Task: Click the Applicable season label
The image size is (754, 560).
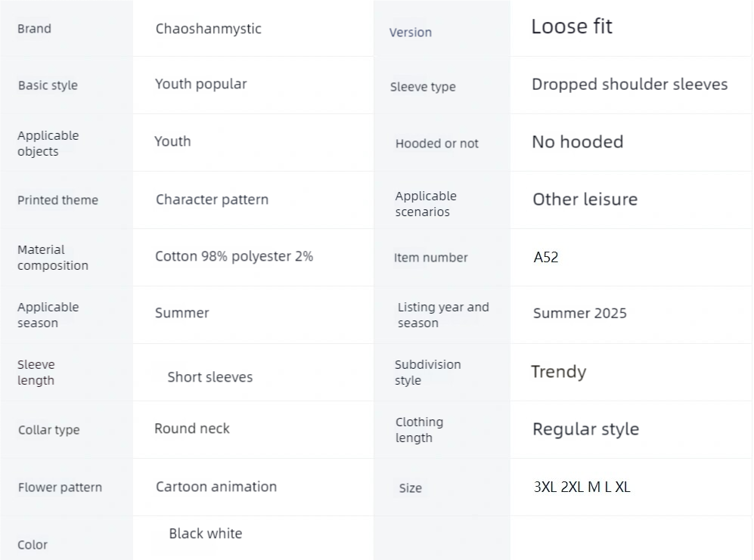Action: pos(48,315)
